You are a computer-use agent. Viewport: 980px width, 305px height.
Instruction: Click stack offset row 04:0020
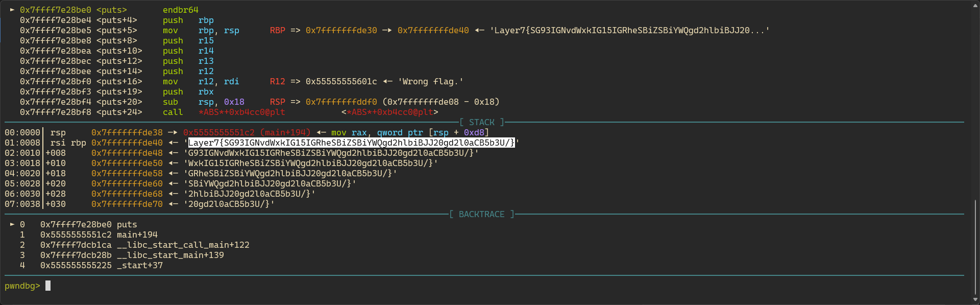(22, 173)
